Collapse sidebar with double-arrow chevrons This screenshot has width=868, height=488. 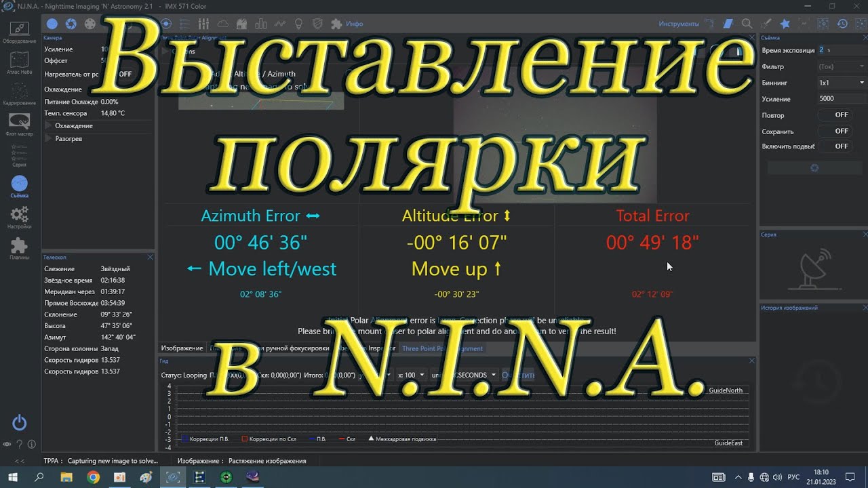pyautogui.click(x=19, y=461)
